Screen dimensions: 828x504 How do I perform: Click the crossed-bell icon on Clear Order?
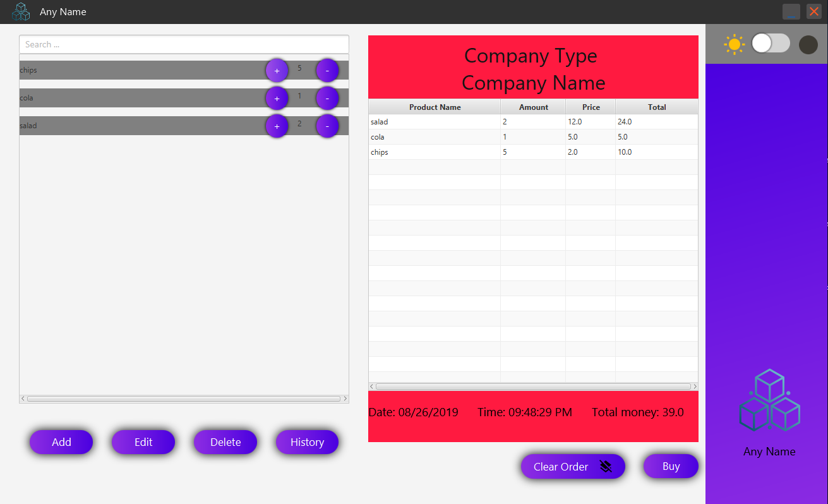pos(606,466)
